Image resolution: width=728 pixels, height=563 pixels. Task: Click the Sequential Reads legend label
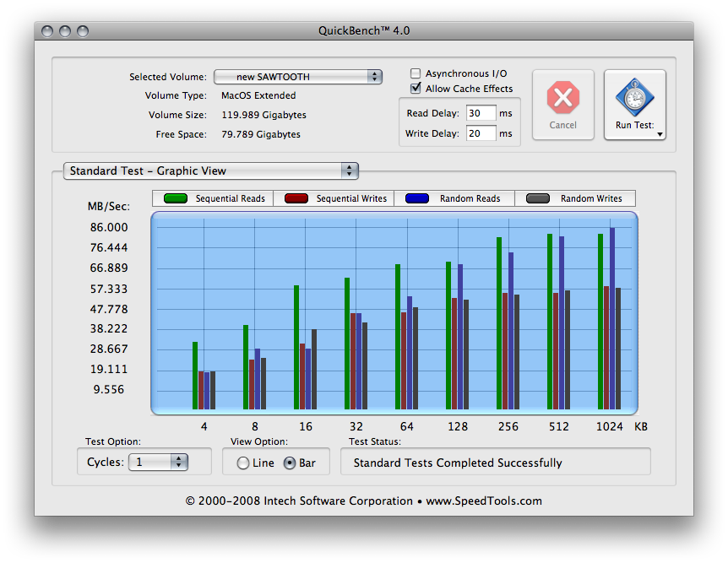tap(231, 198)
